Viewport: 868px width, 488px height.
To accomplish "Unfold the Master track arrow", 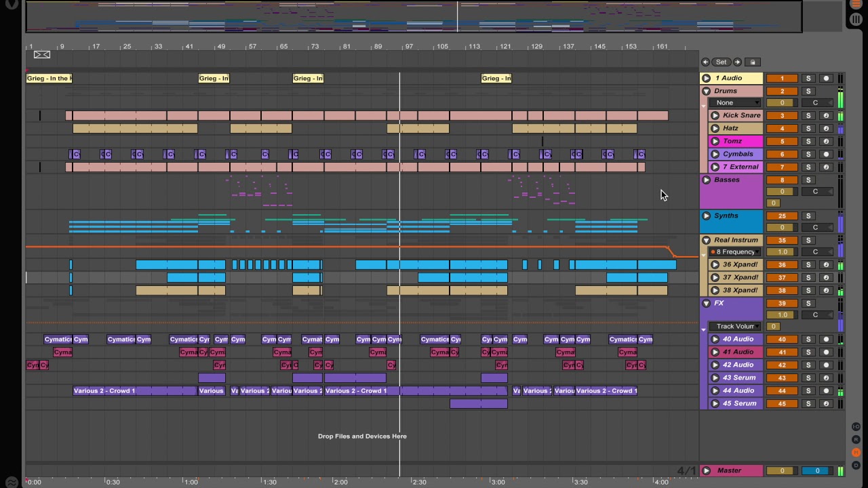I will [x=706, y=470].
